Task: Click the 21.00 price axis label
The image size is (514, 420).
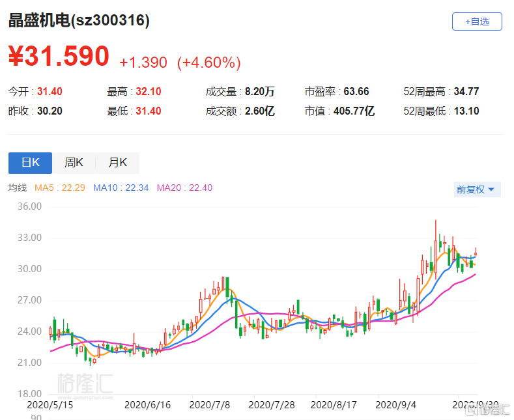Action: (29, 363)
